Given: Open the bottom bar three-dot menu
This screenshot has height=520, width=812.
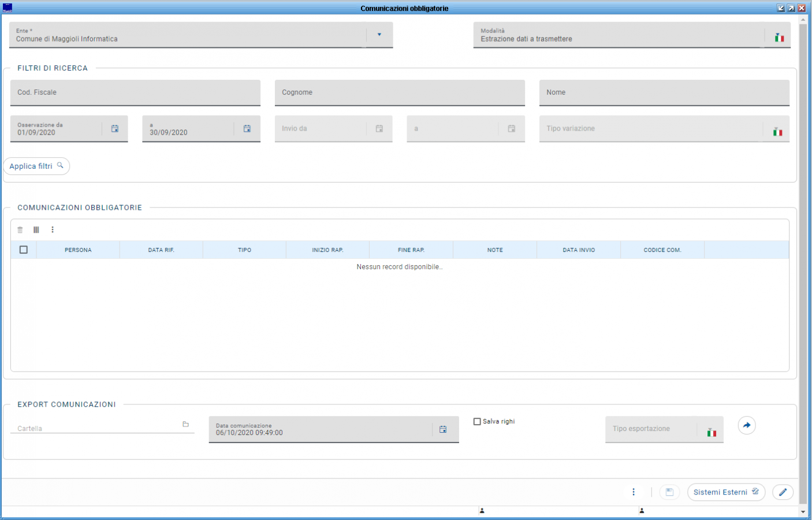Looking at the screenshot, I should (634, 492).
